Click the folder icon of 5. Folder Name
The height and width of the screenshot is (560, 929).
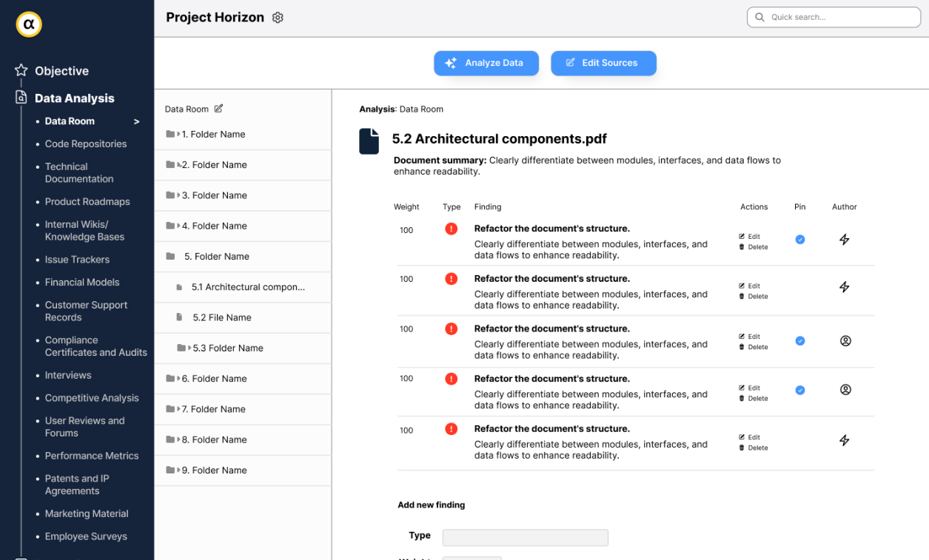tap(171, 256)
